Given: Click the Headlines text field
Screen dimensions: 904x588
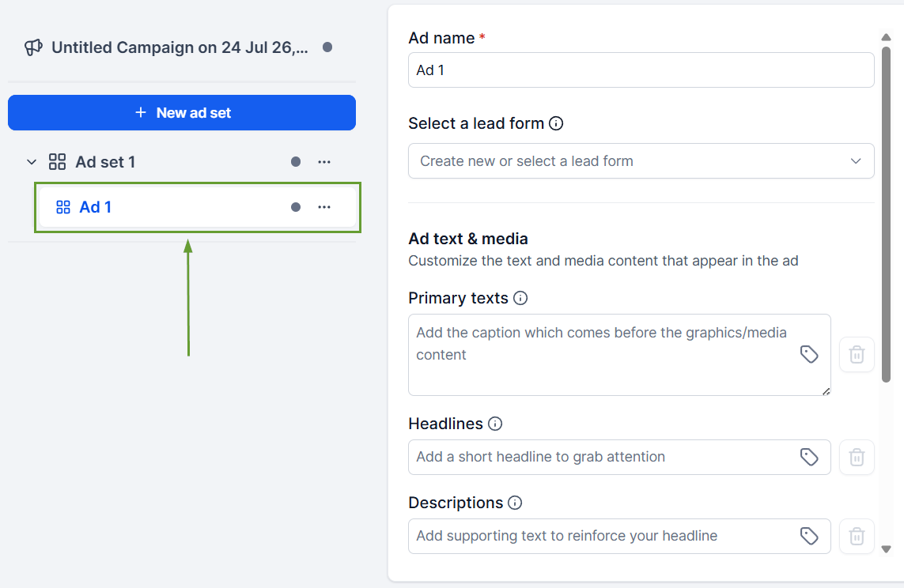Looking at the screenshot, I should click(x=619, y=458).
